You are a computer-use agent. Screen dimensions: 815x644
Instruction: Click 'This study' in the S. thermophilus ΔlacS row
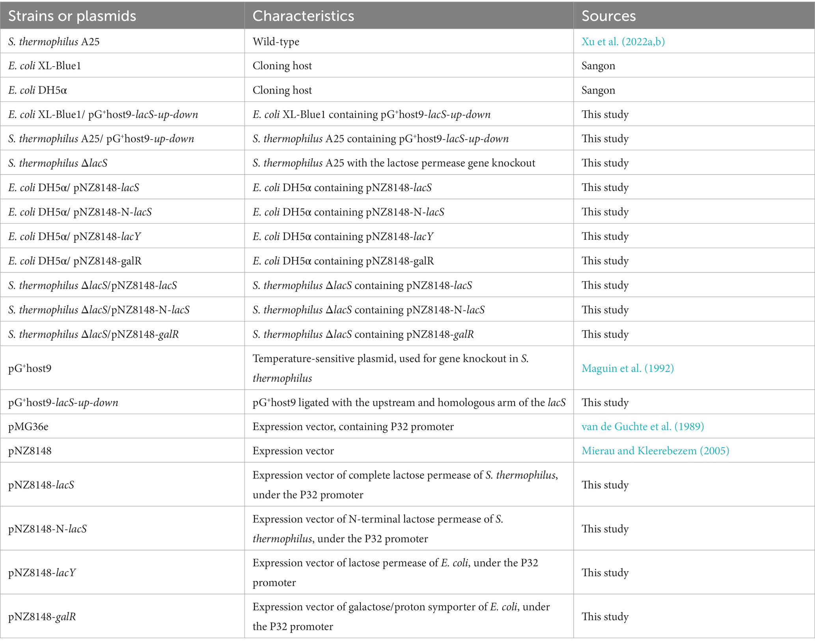click(605, 163)
